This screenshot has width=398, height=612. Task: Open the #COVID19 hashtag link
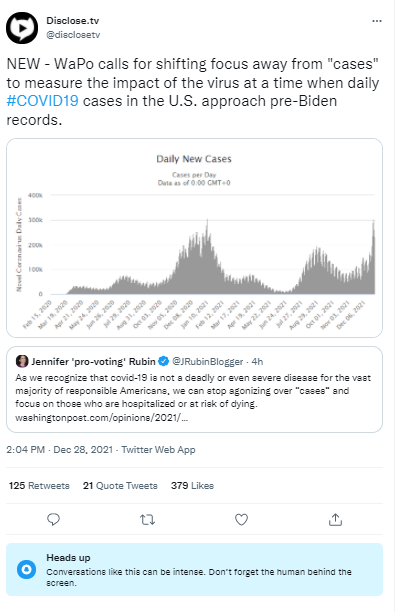[x=43, y=101]
